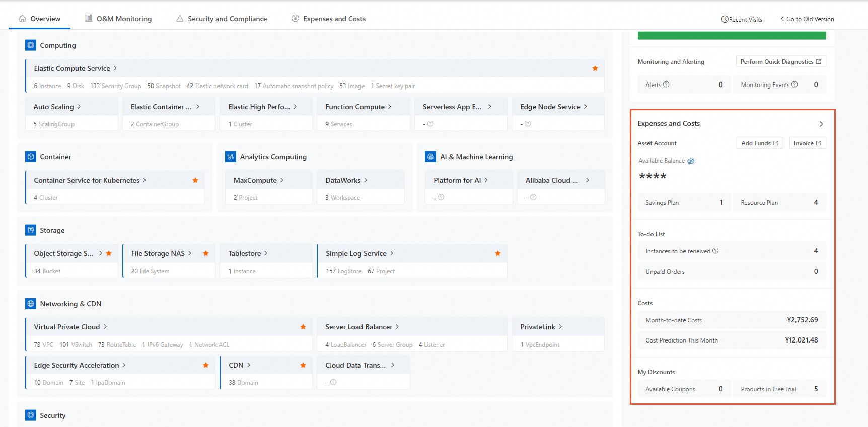Viewport: 868px width, 427px height.
Task: Expand the Expenses and Costs panel arrow
Action: (821, 124)
